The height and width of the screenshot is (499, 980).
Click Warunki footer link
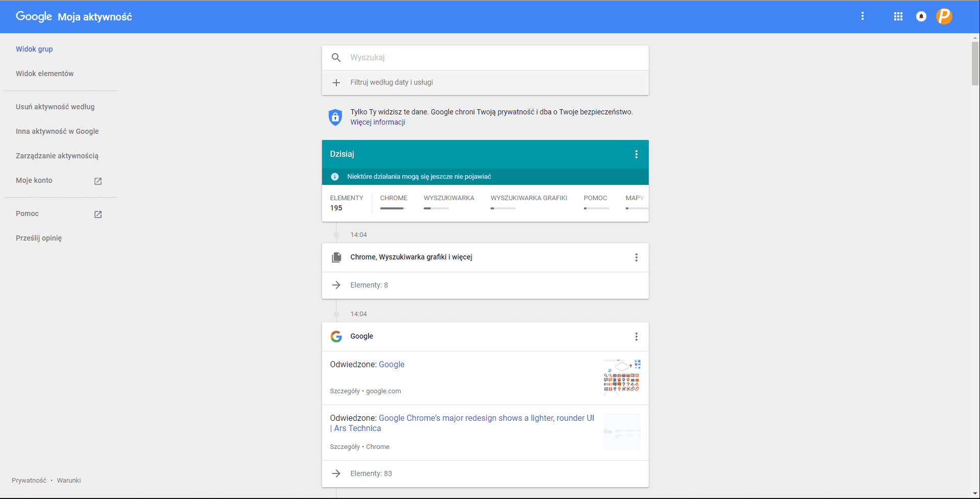tap(69, 481)
